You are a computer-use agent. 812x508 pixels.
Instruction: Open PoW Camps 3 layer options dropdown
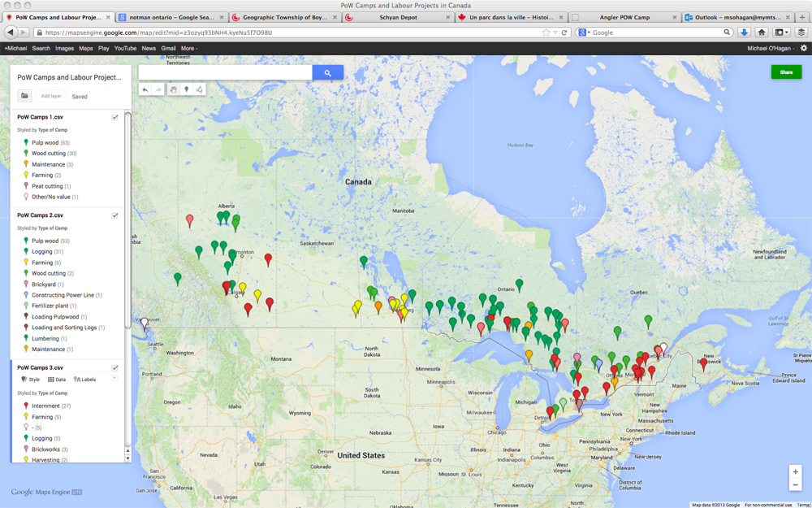coord(114,379)
